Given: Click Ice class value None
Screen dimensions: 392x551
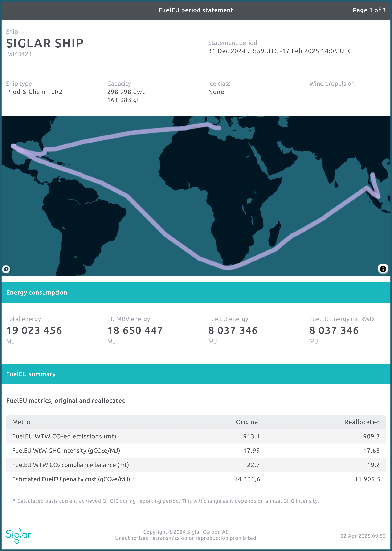Looking at the screenshot, I should tap(216, 92).
